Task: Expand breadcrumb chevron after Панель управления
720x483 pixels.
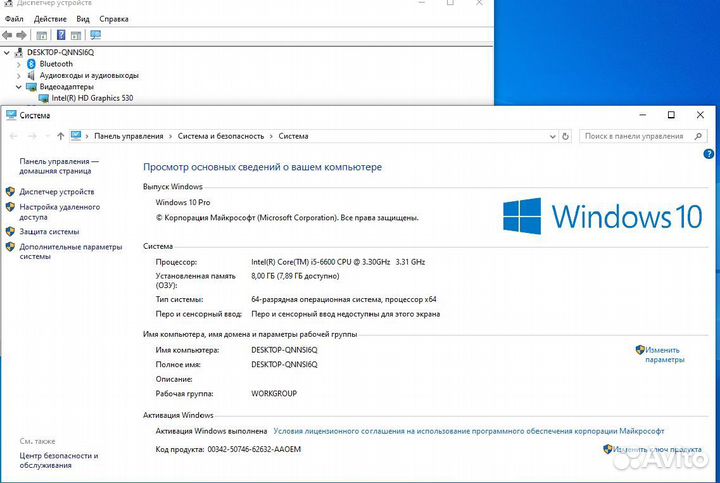Action: (x=170, y=136)
